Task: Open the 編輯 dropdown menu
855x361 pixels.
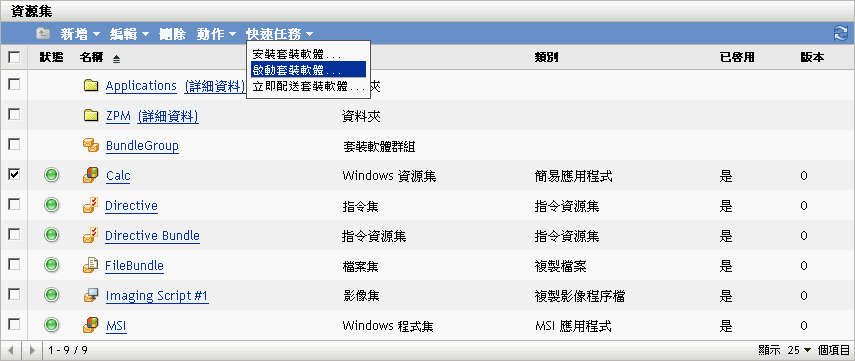Action: (129, 34)
